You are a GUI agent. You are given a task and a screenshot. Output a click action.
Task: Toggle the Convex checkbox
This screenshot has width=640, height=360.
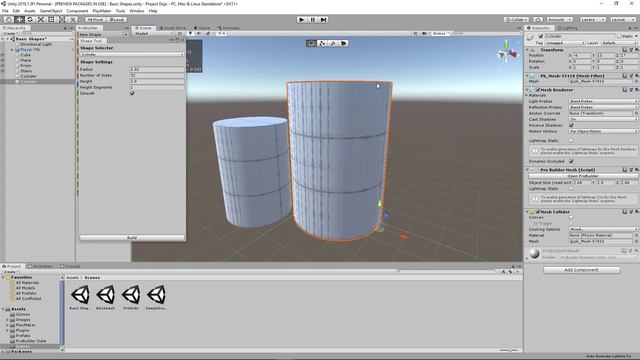pyautogui.click(x=571, y=218)
